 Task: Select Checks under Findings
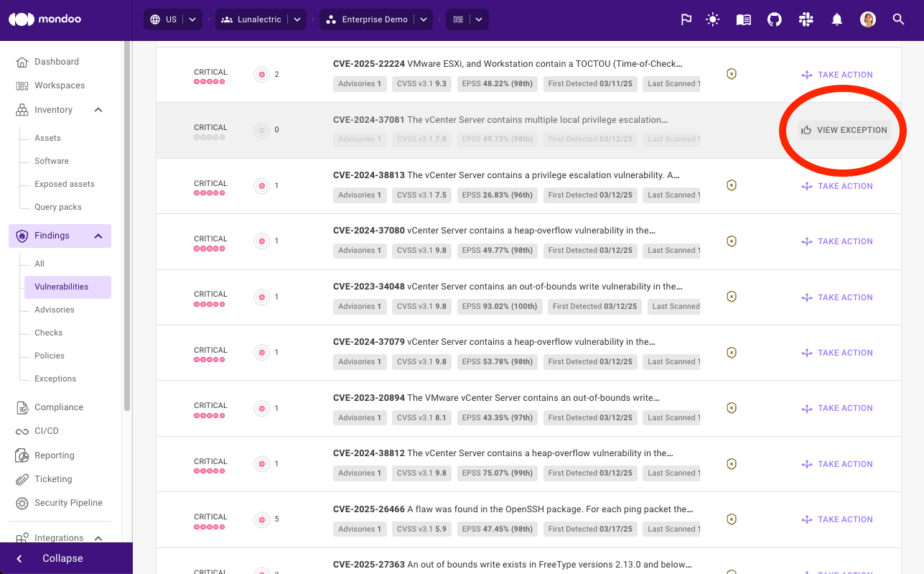click(49, 333)
